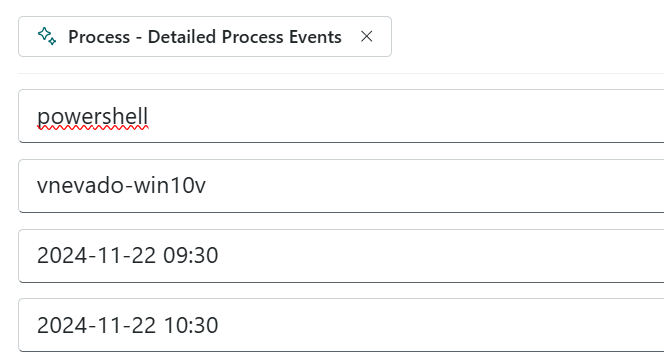The image size is (664, 361).
Task: Click the 09:30 time value
Action: (191, 255)
